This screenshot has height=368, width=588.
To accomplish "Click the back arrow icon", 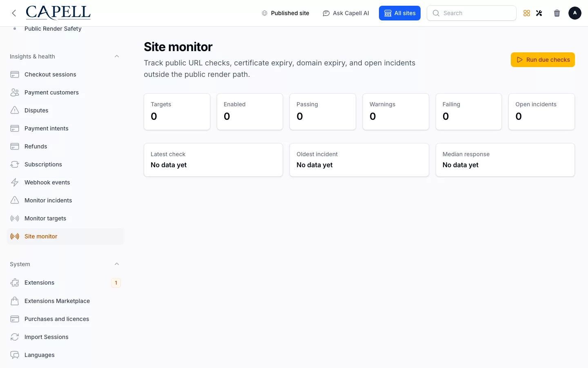I will [14, 13].
